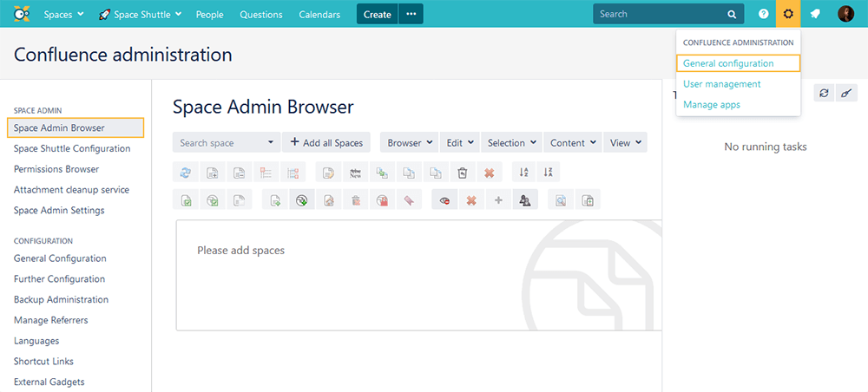Open Space Admin Browser sidebar link
The width and height of the screenshot is (868, 392).
click(x=76, y=127)
